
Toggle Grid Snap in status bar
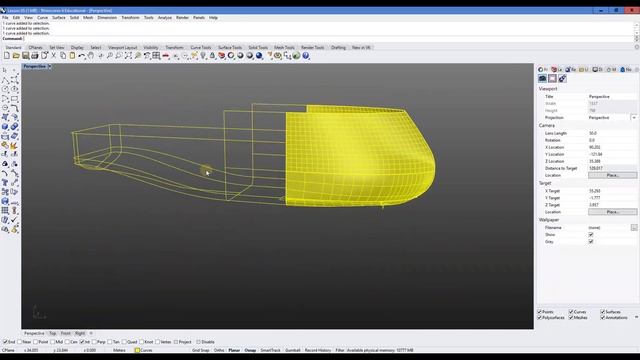tap(200, 350)
